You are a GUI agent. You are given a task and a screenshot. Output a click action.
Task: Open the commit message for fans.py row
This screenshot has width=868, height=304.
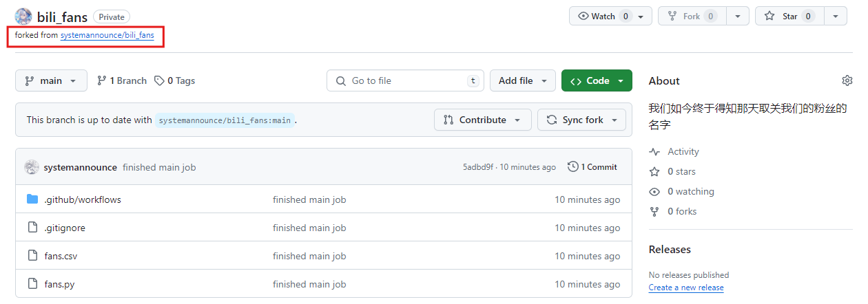(x=309, y=284)
